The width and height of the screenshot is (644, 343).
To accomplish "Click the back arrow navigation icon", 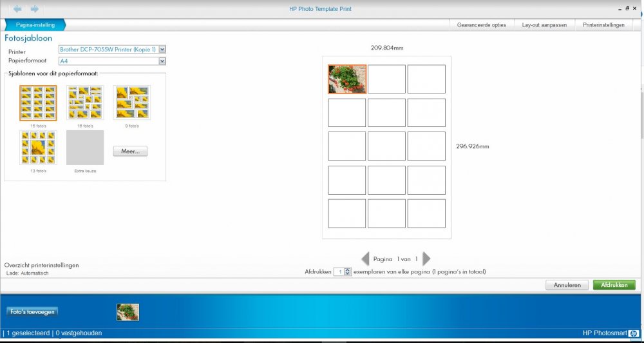I will tap(17, 8).
